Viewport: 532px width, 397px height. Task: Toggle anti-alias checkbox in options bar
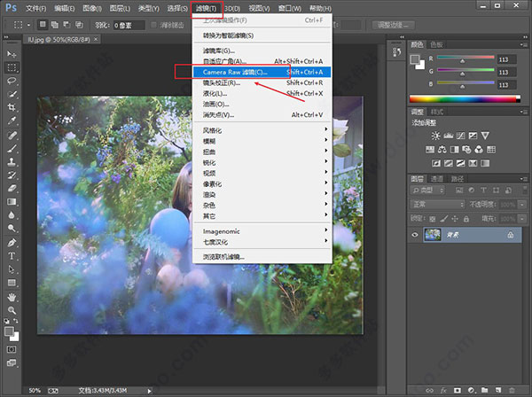click(x=153, y=25)
